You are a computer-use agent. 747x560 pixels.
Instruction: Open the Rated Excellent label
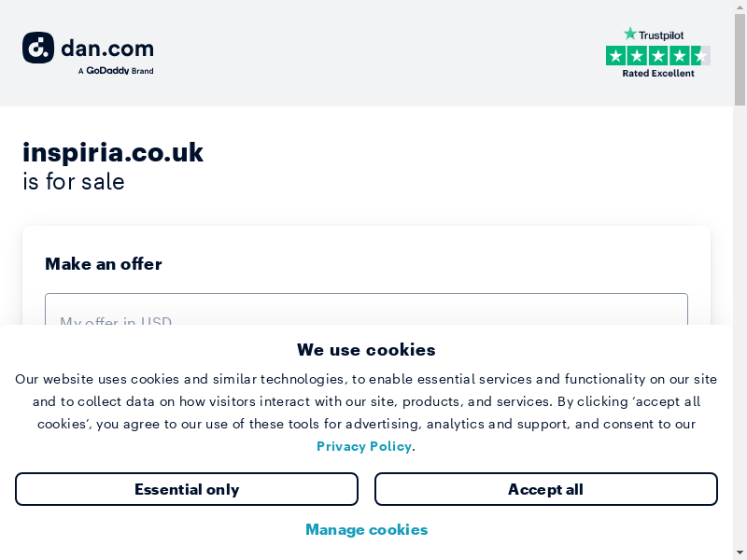point(658,74)
